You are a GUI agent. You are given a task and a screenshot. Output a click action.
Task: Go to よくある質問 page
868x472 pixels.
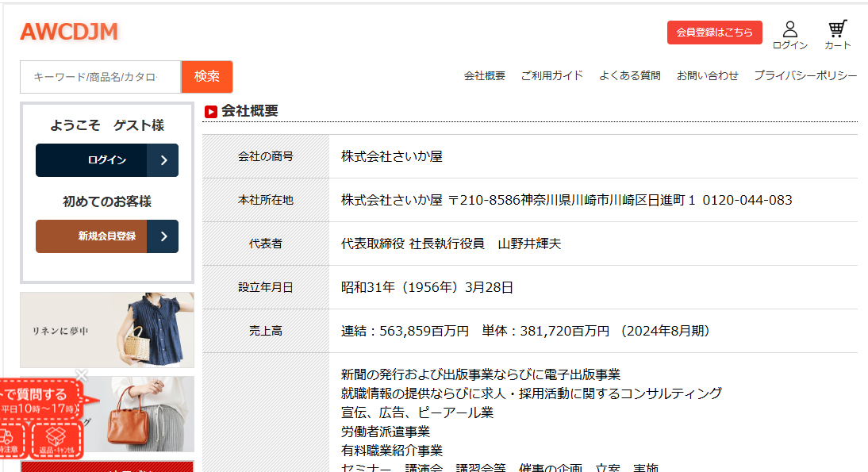point(629,76)
